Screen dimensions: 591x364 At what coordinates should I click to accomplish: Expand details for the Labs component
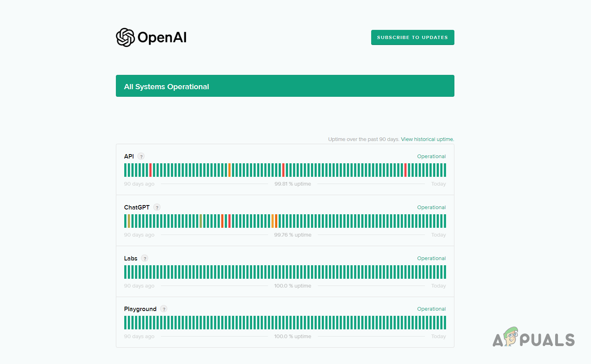pos(130,258)
